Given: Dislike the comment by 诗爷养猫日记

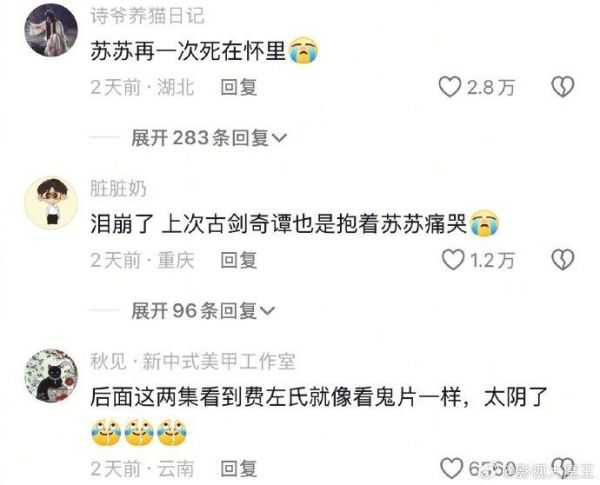Looking at the screenshot, I should (562, 87).
